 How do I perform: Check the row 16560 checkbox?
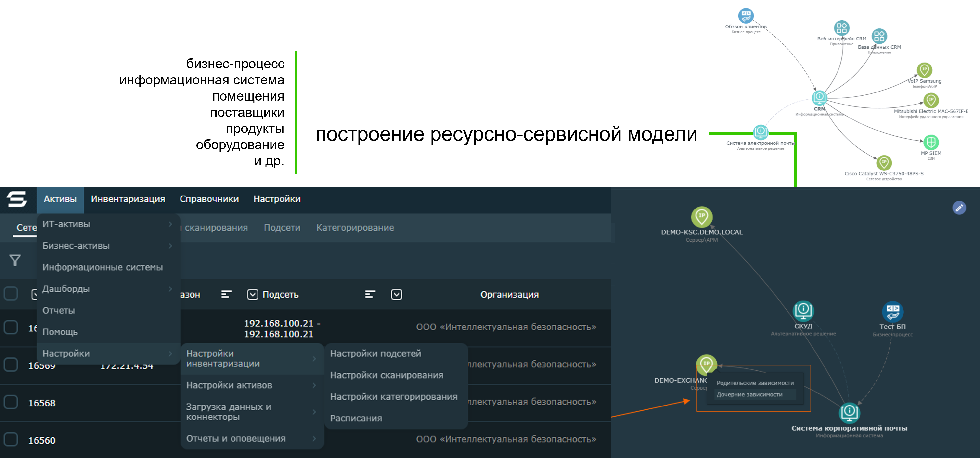11,439
